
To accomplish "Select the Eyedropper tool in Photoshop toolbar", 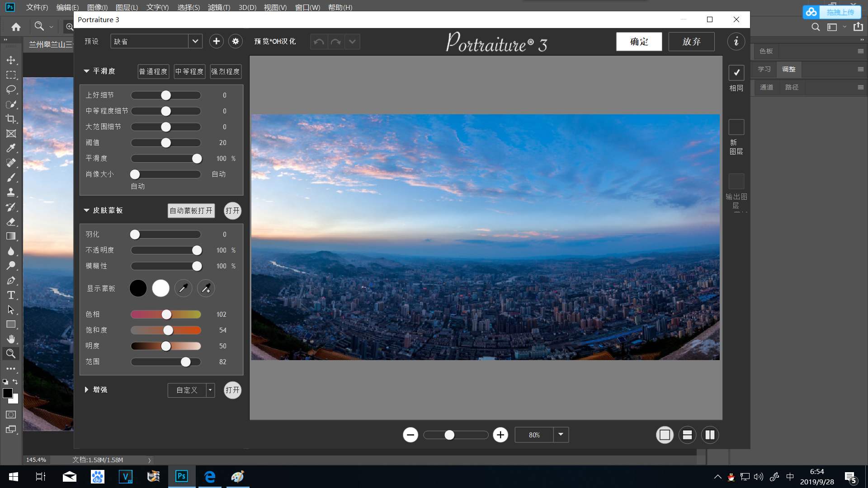I will [11, 148].
